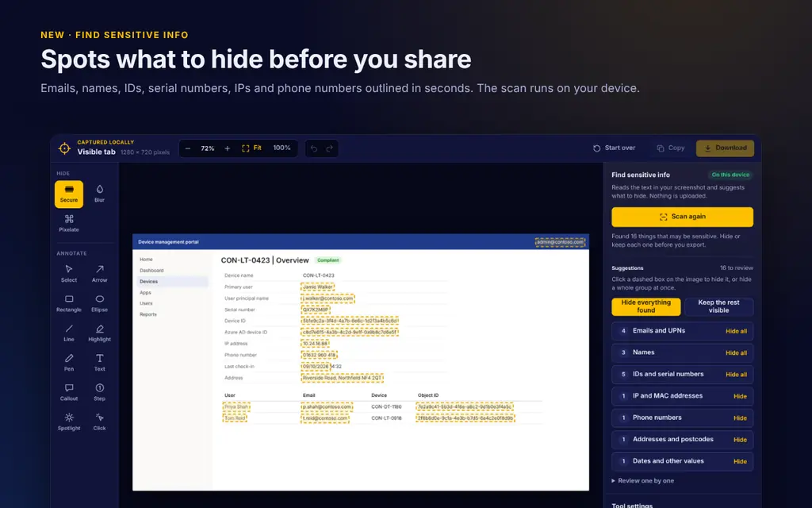This screenshot has height=508, width=812.
Task: Click the CON-DT-1180 device cell
Action: [x=386, y=407]
